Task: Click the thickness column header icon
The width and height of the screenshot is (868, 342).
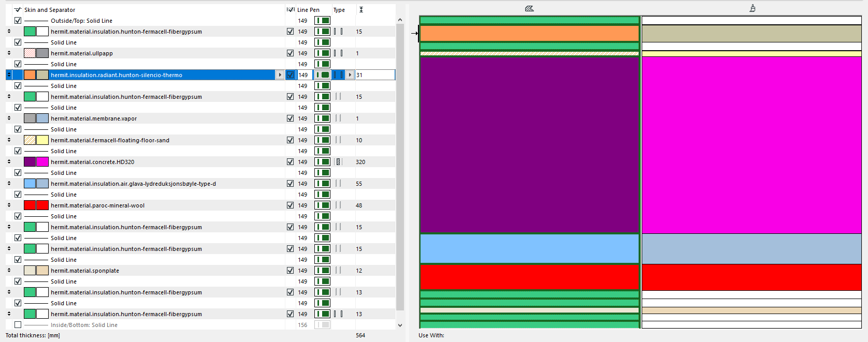Action: (x=361, y=10)
